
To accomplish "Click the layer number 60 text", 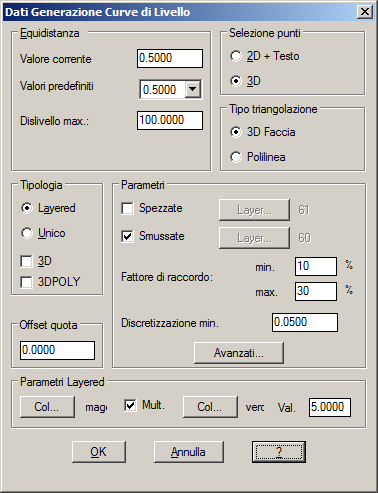I will 304,238.
